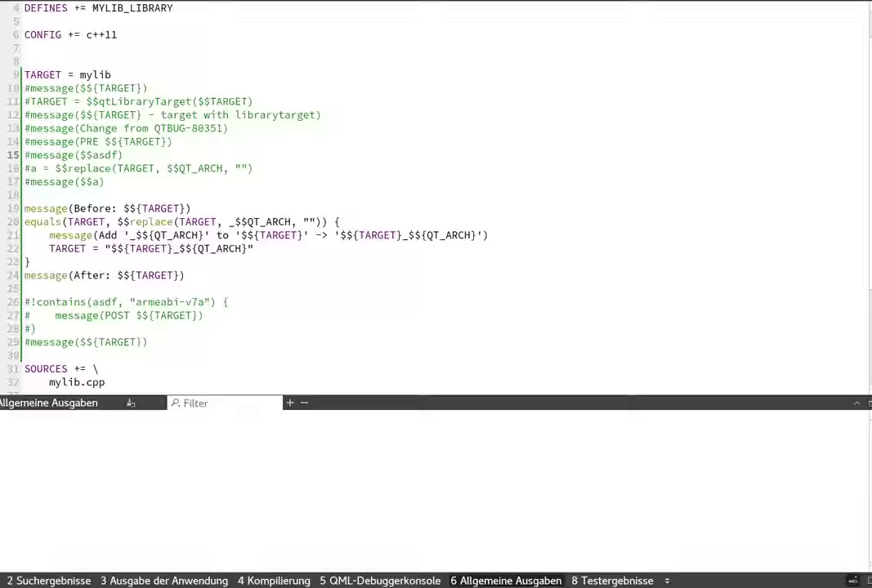Toggle the right sidebar button in status bar
The image size is (872, 588).
tap(867, 580)
